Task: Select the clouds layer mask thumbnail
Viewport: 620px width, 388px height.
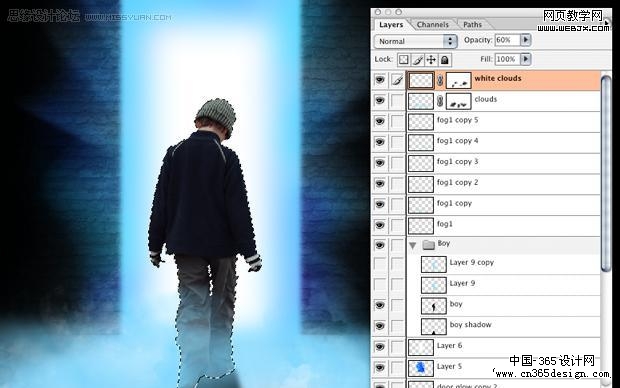Action: (458, 101)
